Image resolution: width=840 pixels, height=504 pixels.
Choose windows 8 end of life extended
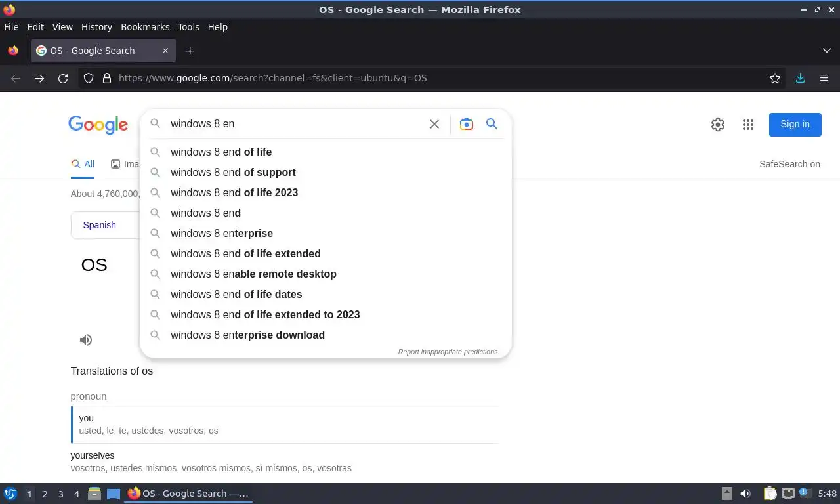coord(325,253)
